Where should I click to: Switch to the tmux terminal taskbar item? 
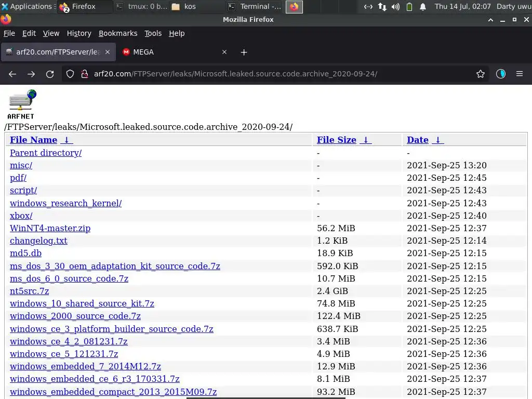141,6
